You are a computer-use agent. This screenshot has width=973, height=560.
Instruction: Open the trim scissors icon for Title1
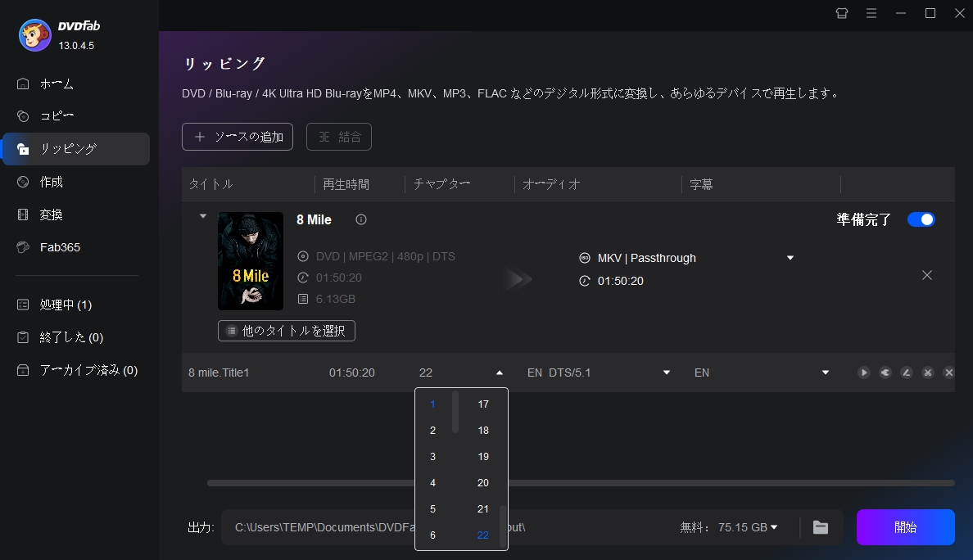pos(928,373)
